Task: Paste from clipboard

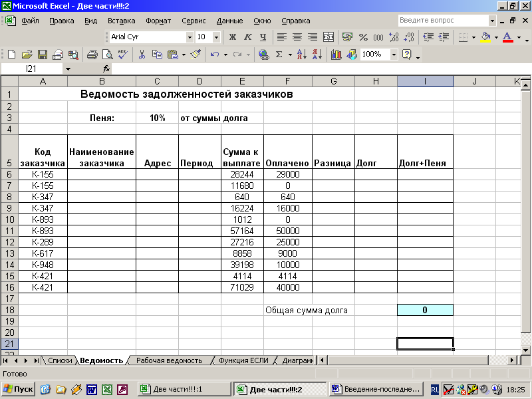Action: coord(173,55)
